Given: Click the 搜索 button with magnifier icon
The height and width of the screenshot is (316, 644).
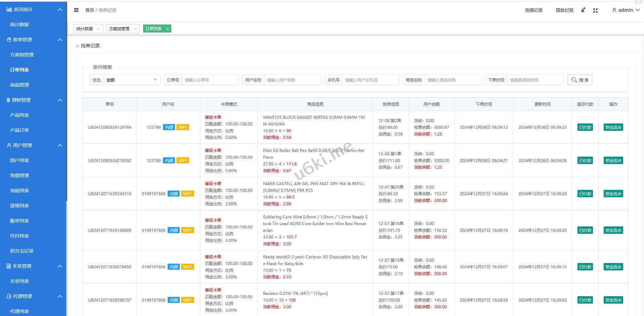Looking at the screenshot, I should point(579,80).
